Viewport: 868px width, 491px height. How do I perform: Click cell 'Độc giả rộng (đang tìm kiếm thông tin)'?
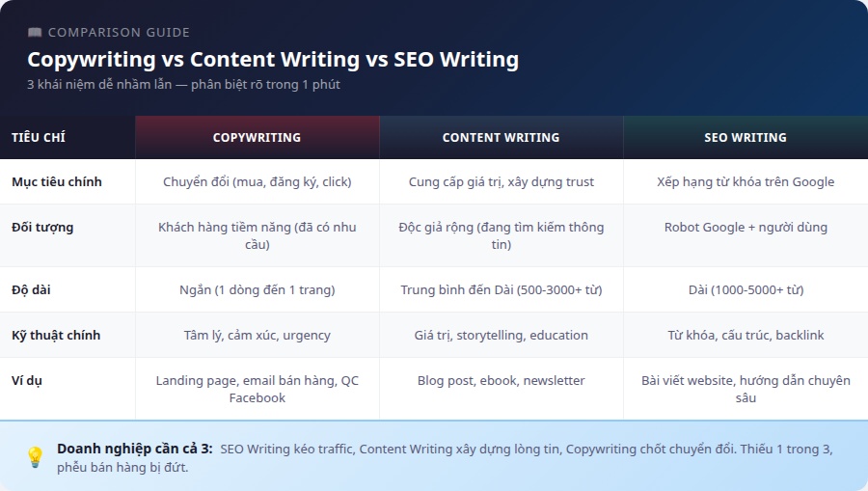[502, 235]
